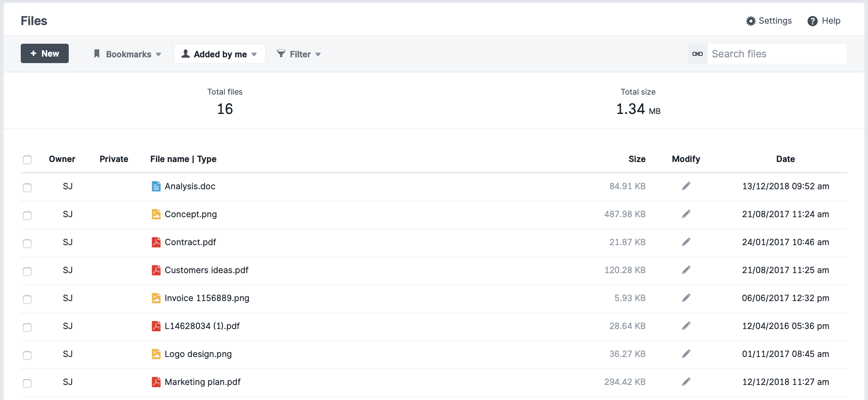Tick the Marketing plan.pdf checkbox

[27, 383]
